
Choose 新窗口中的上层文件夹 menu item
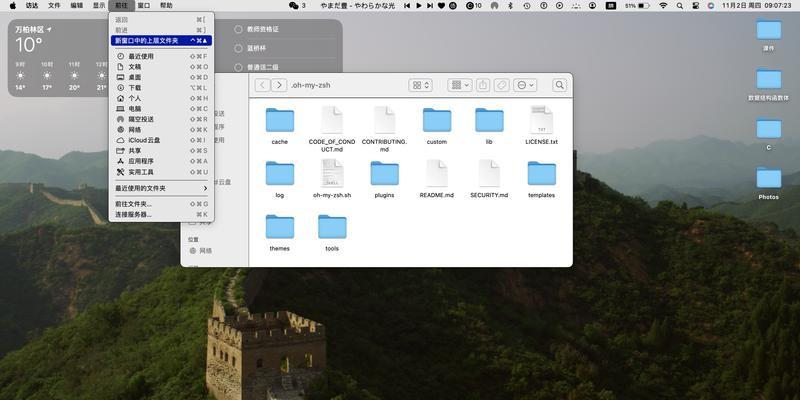pos(161,40)
